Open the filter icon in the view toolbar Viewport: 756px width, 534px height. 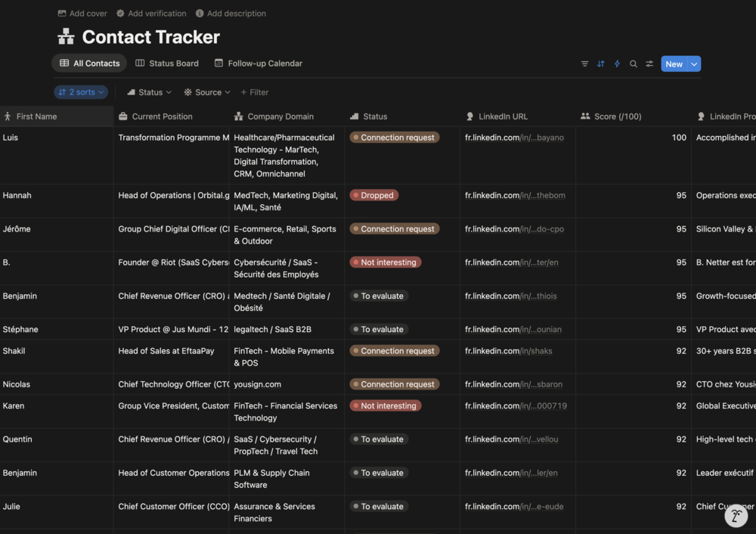click(584, 64)
